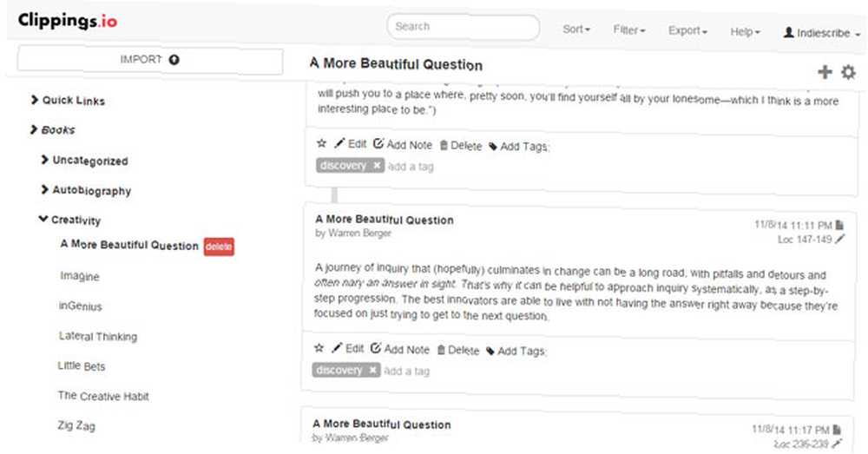Click the plus icon to add a clipping
Viewport: 868px width, 454px height.
(825, 71)
